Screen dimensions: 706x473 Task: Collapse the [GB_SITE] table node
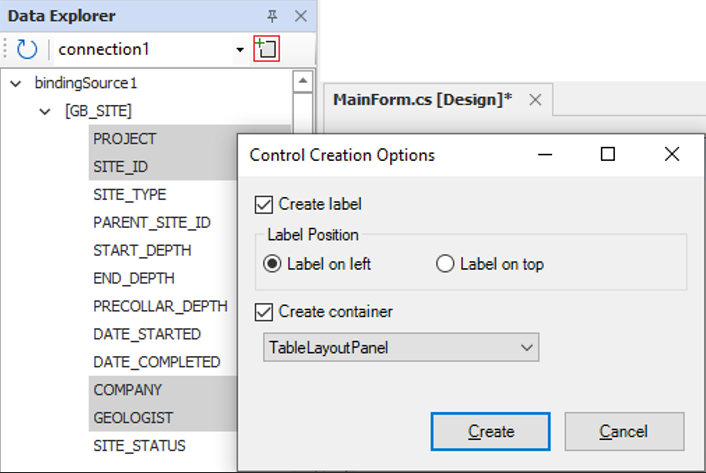click(44, 111)
